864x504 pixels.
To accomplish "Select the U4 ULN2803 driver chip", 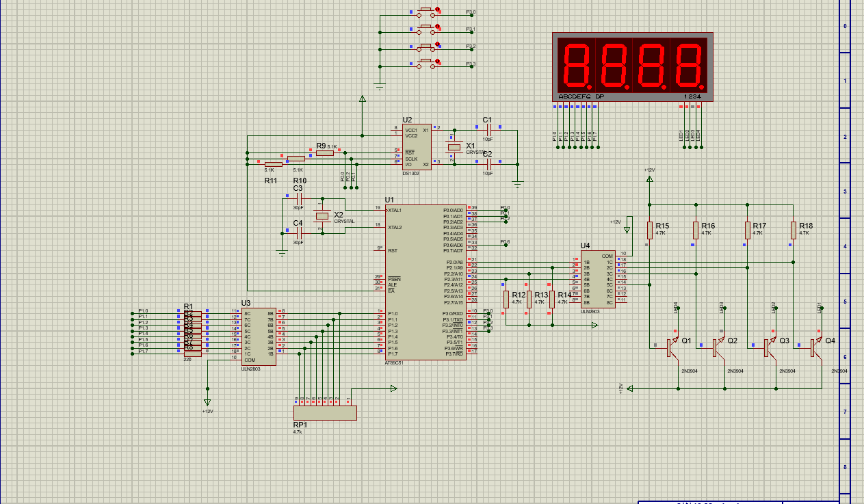I will click(x=597, y=280).
